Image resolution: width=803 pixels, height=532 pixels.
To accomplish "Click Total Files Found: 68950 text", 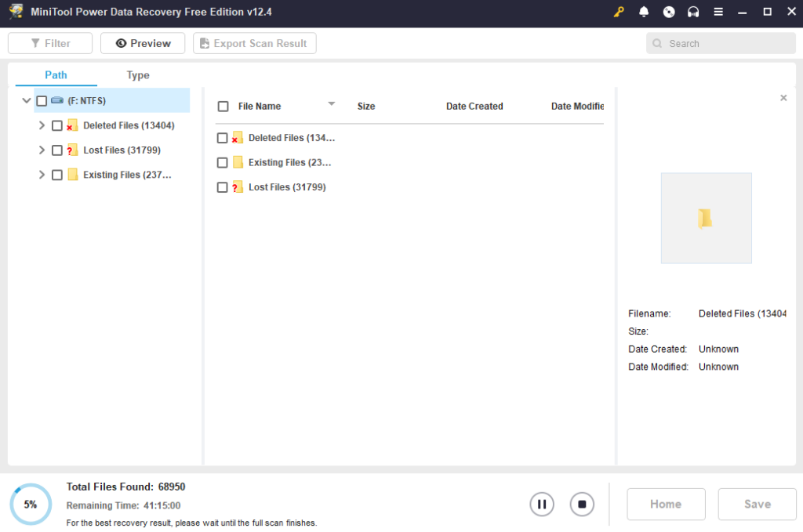I will [x=125, y=487].
